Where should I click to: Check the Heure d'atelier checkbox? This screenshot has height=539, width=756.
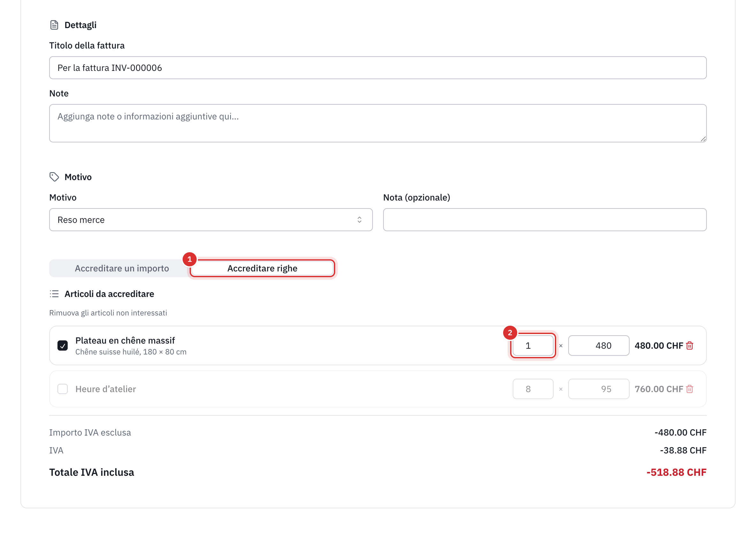[x=62, y=389]
